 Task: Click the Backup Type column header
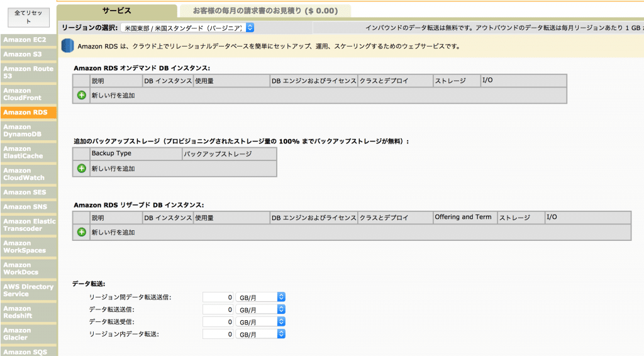(136, 153)
